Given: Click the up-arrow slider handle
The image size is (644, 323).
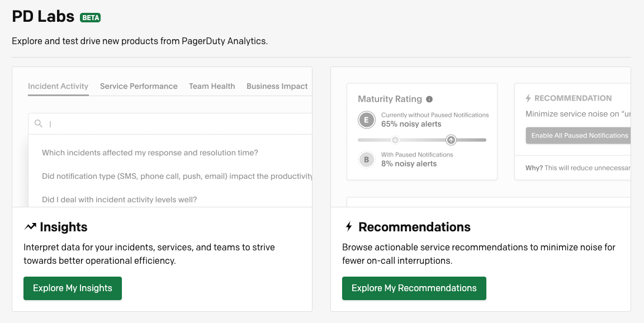Looking at the screenshot, I should click(451, 140).
